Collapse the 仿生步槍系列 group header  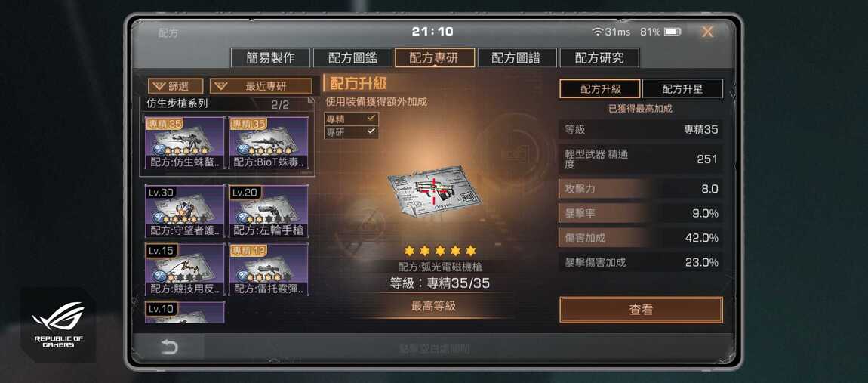tap(227, 104)
